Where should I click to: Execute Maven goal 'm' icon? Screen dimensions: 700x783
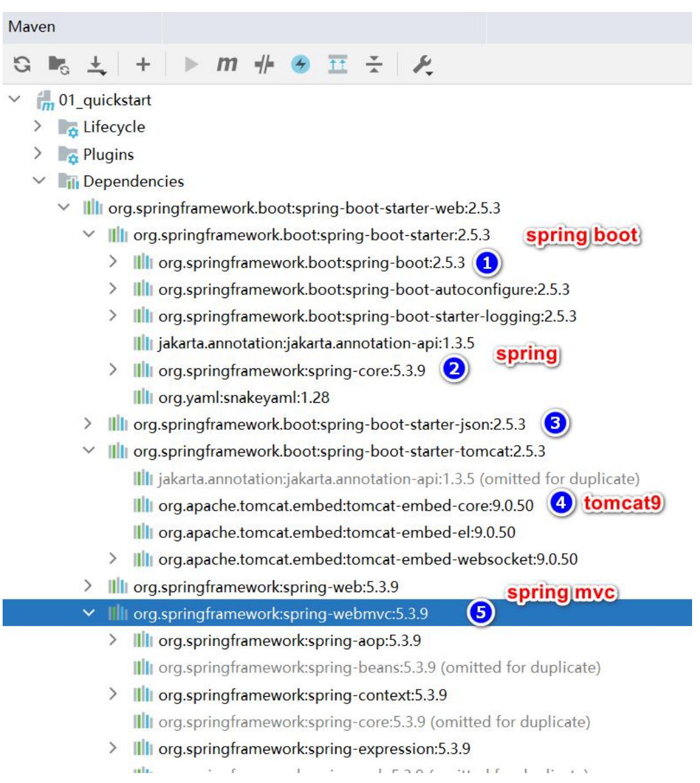[x=226, y=64]
